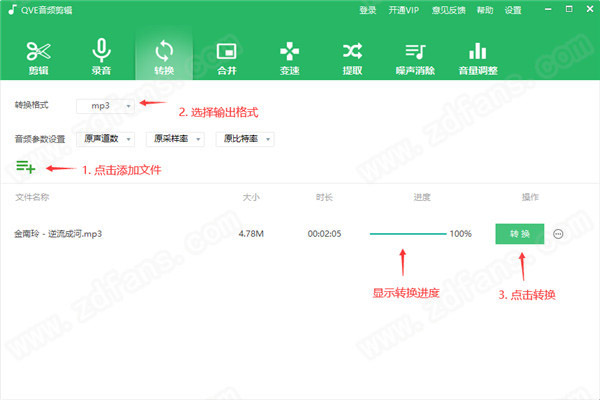This screenshot has height=400, width=600.
Task: Open the 帮助 help menu item
Action: [x=485, y=10]
